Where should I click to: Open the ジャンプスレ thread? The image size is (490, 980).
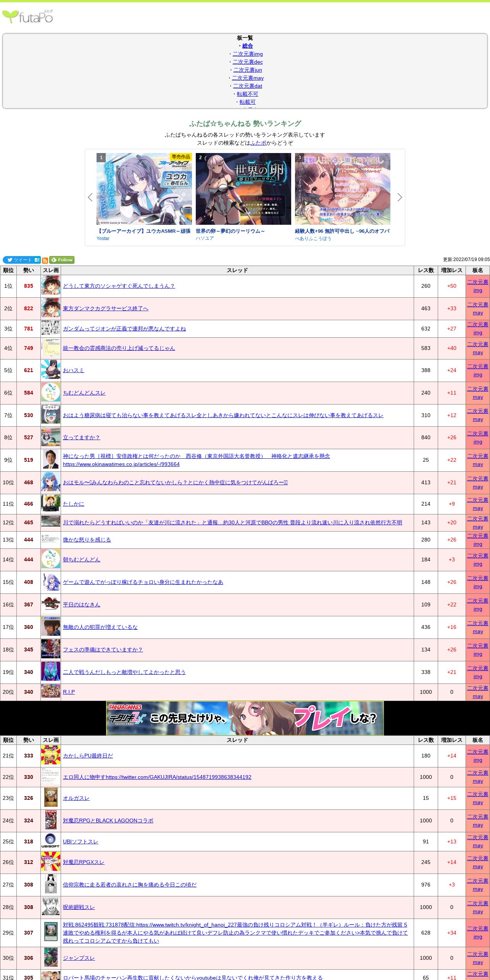[x=79, y=958]
